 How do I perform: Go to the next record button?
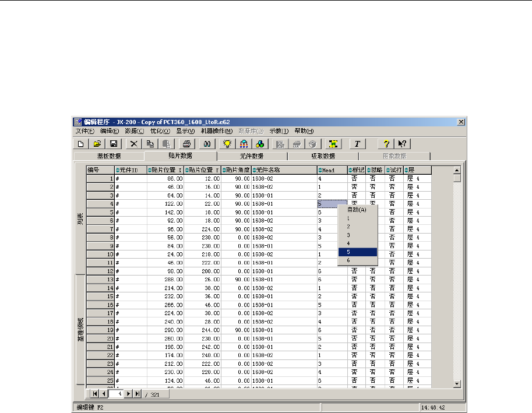click(128, 394)
